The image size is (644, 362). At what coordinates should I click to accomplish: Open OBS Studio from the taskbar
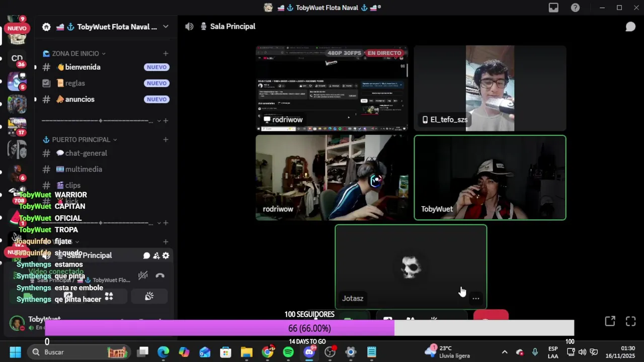click(x=330, y=352)
